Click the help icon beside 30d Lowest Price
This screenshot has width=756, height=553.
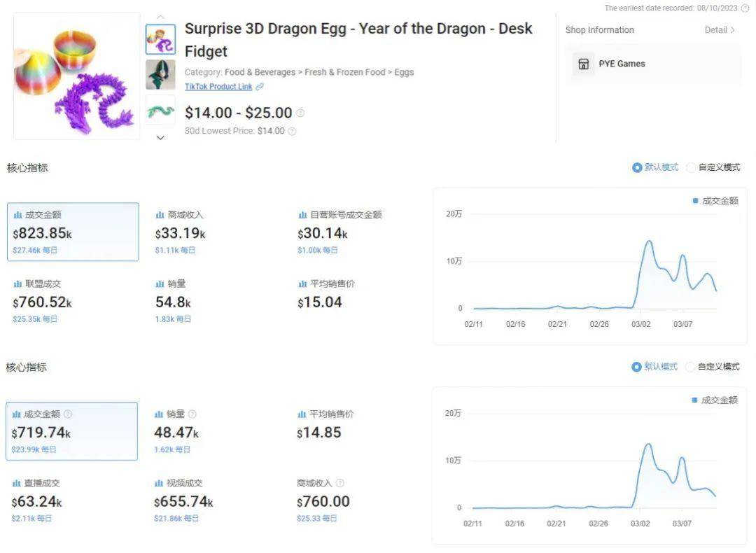click(292, 131)
